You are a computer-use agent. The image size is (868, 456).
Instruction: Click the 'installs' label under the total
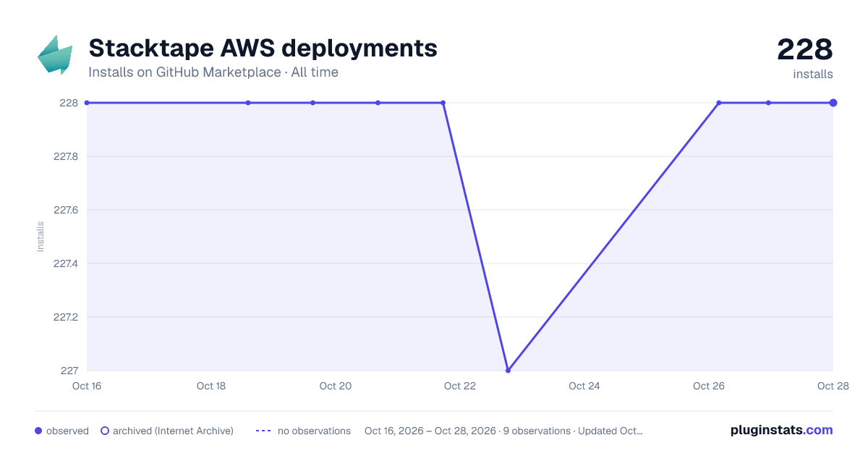coord(813,74)
